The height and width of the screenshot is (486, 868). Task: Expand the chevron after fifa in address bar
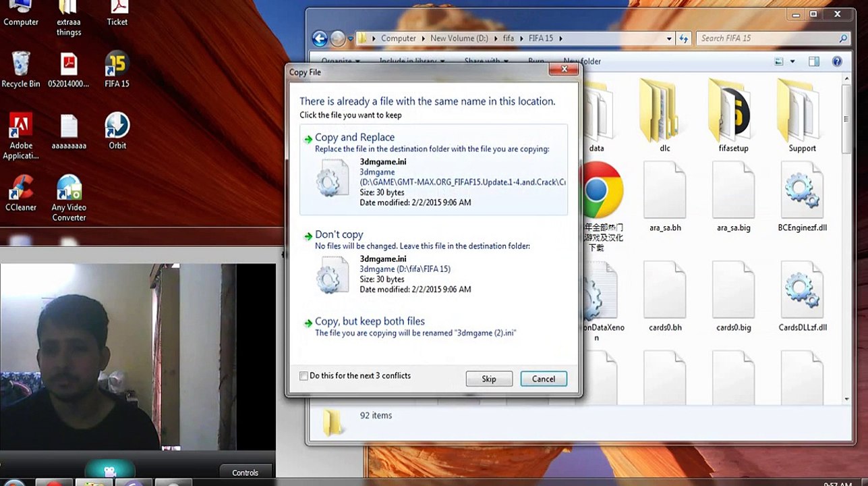click(521, 38)
